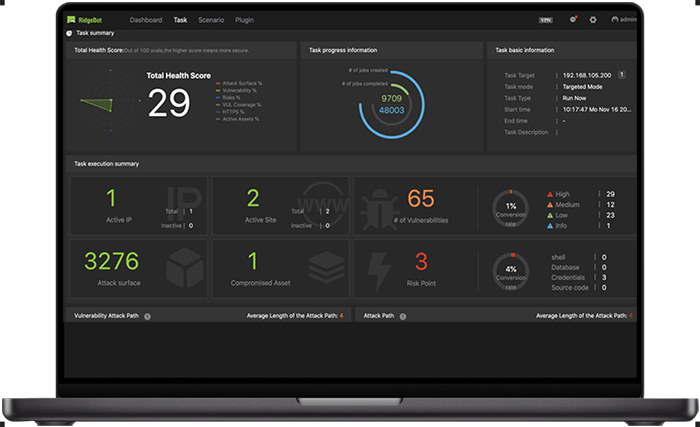Open the notifications icon with red badge

pyautogui.click(x=573, y=19)
